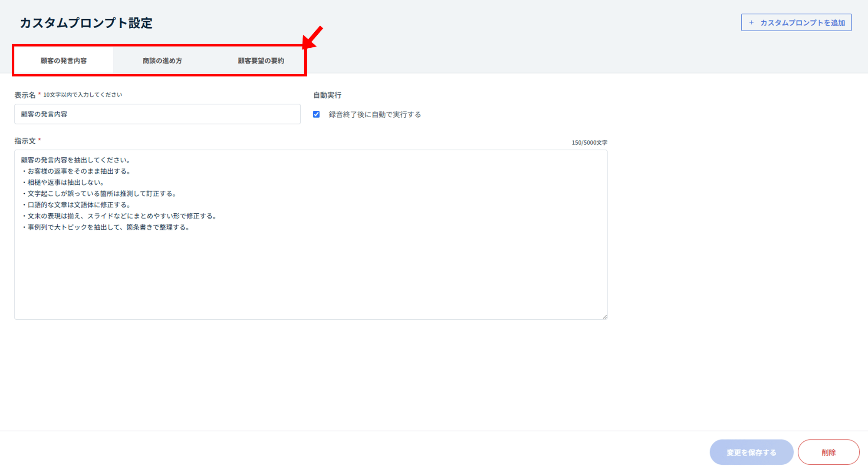Switch to the 顧客の発言内容 tab

point(64,61)
